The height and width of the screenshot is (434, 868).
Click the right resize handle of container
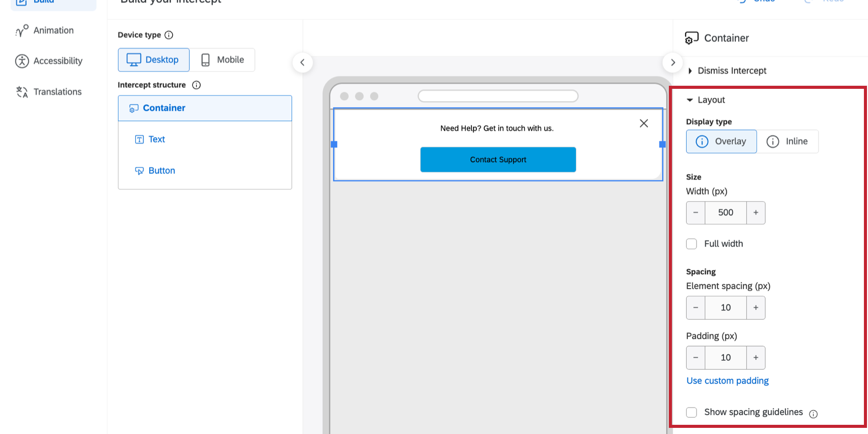tap(662, 144)
